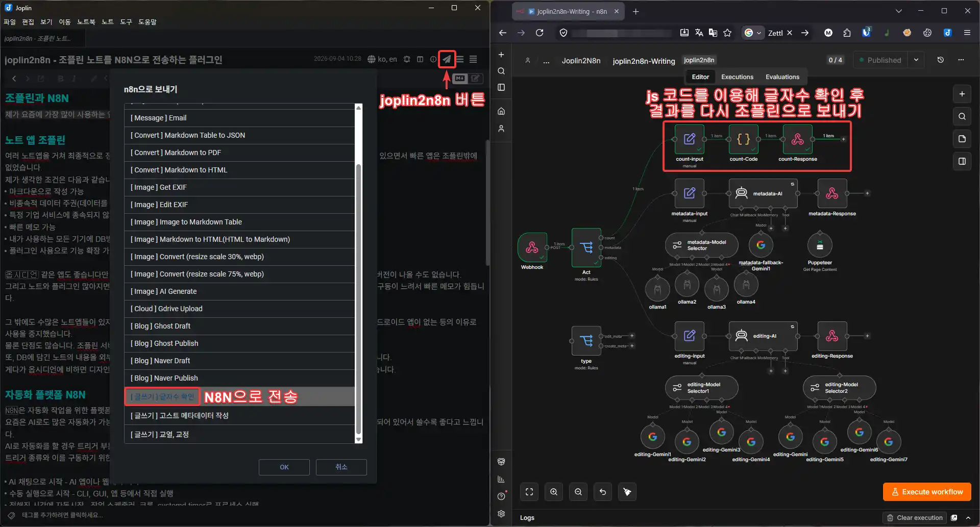
Task: Switch to the Executions tab
Action: [x=737, y=77]
